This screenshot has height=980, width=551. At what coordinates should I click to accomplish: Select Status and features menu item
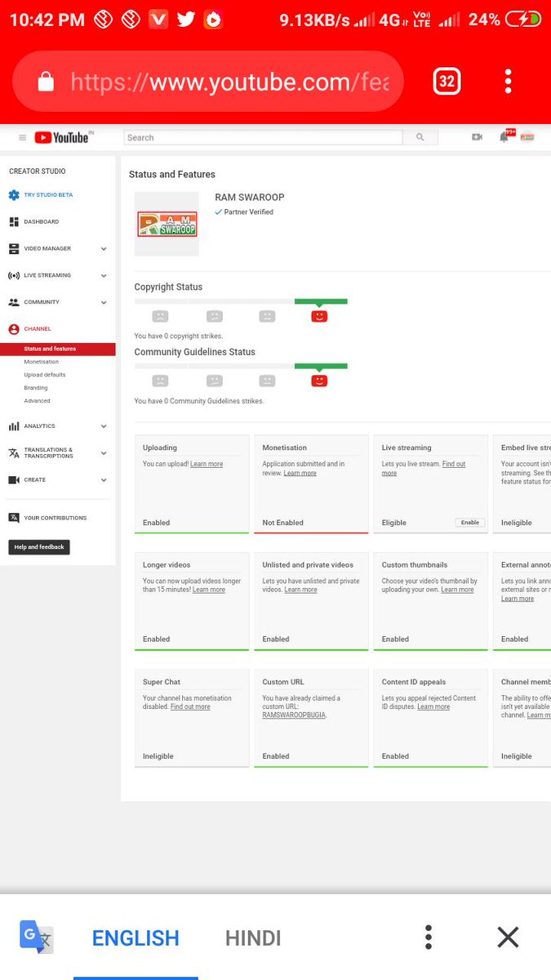(58, 349)
